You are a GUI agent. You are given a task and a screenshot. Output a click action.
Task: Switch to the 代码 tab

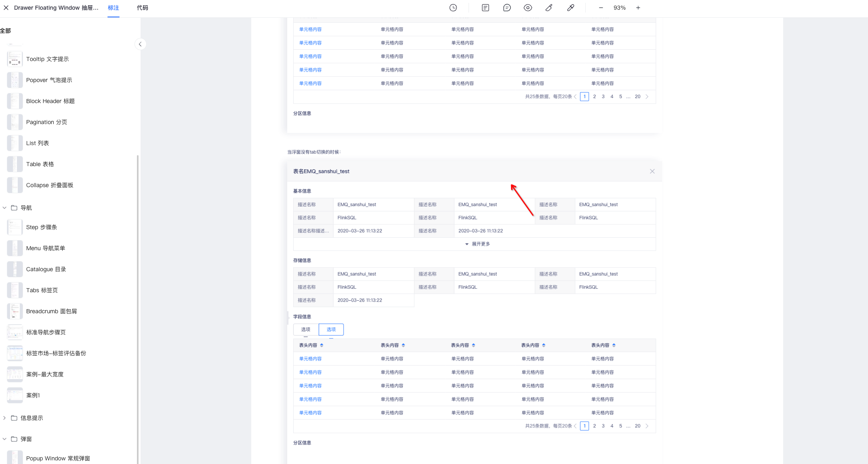[x=142, y=7]
